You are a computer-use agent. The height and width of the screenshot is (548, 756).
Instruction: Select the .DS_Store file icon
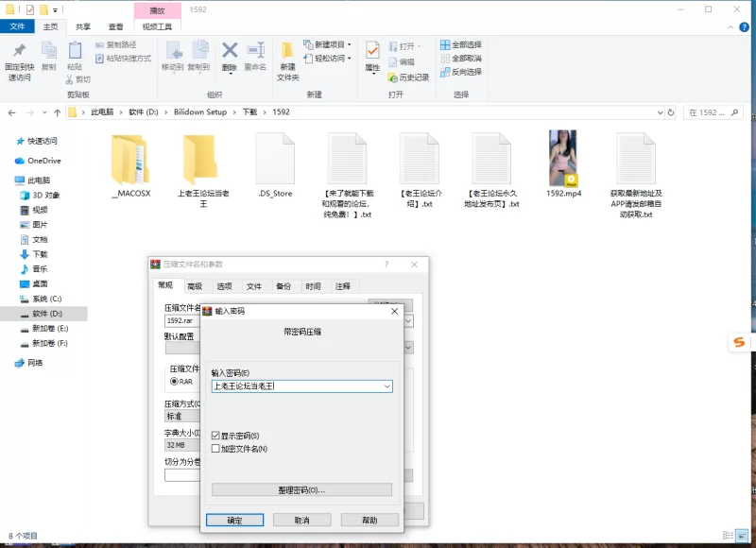point(275,159)
